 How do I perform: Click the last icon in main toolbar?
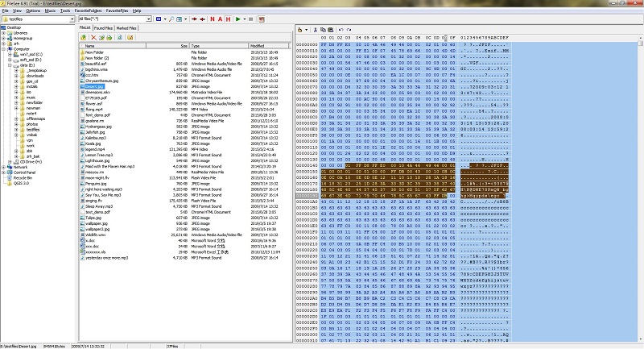pyautogui.click(x=262, y=19)
